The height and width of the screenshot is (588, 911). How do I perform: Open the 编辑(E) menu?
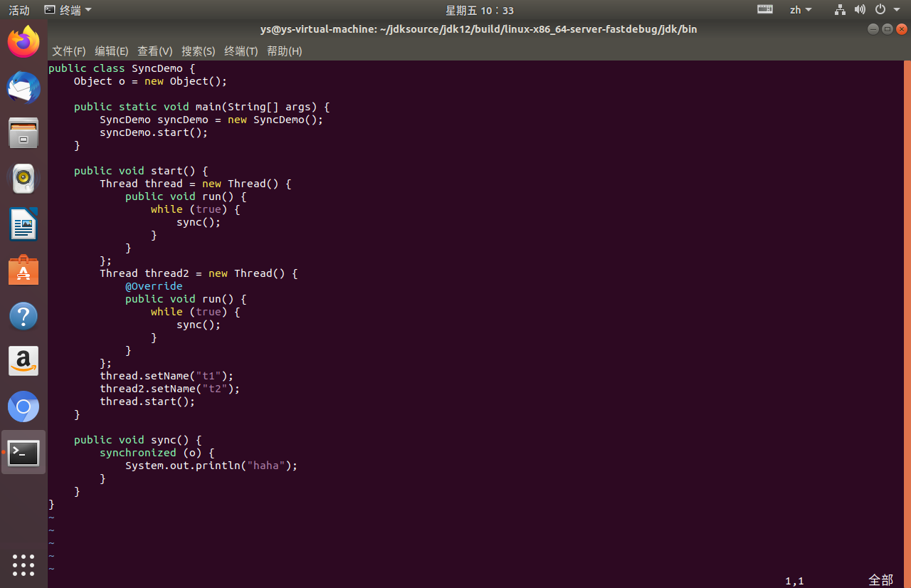(x=112, y=51)
